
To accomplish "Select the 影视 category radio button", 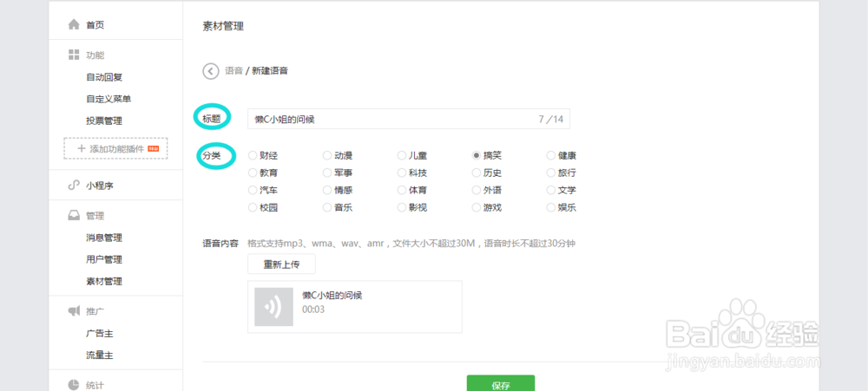I will click(402, 208).
